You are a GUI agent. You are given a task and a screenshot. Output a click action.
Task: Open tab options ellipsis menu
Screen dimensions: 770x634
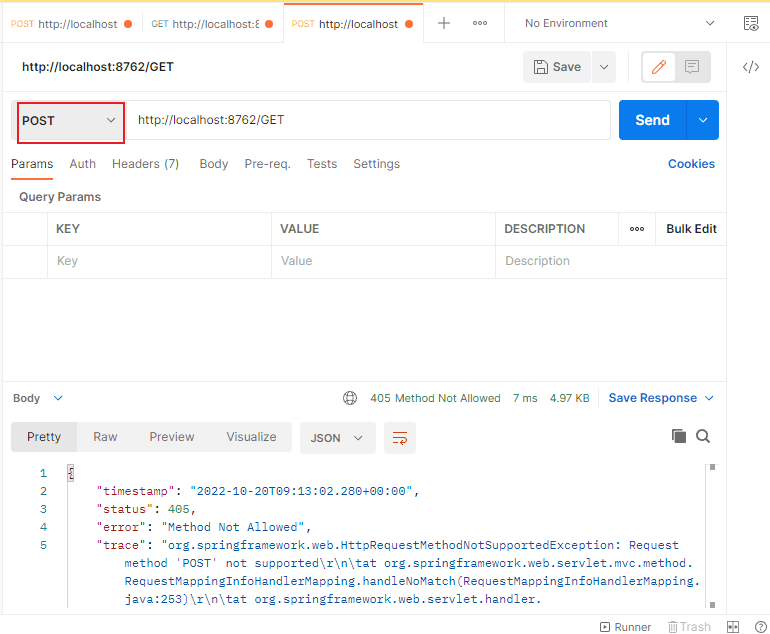(480, 23)
